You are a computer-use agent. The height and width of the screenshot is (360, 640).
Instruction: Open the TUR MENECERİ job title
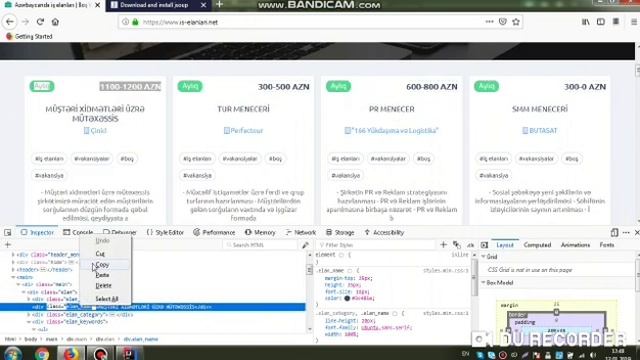[243, 109]
